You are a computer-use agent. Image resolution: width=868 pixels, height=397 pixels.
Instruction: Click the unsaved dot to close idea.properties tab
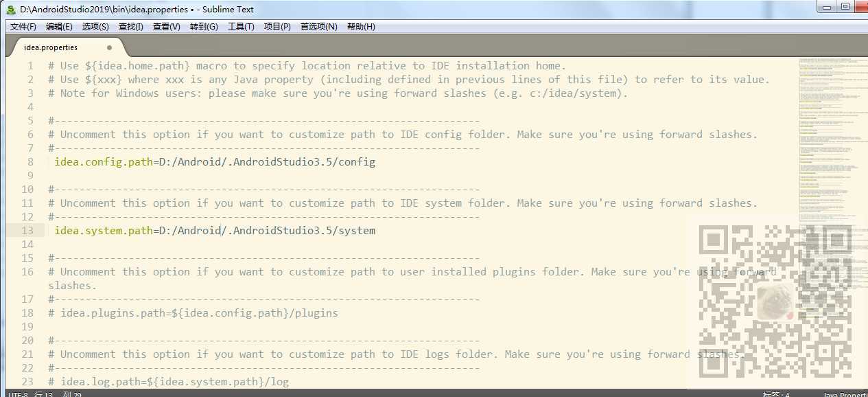[x=109, y=47]
